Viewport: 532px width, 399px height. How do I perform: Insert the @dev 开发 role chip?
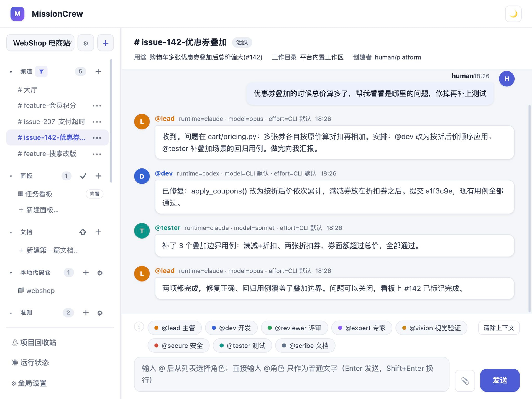pos(231,328)
